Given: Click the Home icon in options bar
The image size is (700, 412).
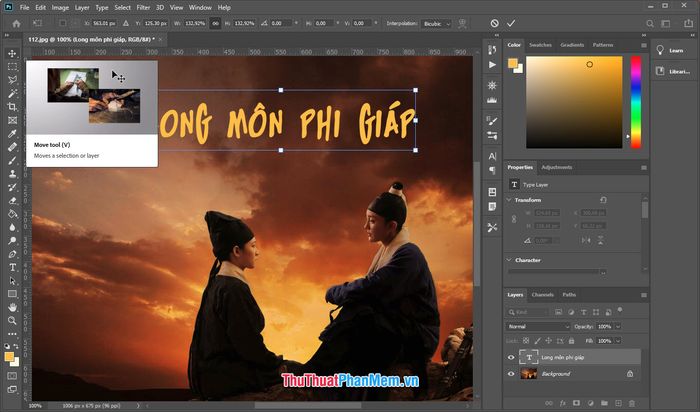Looking at the screenshot, I should coord(17,24).
